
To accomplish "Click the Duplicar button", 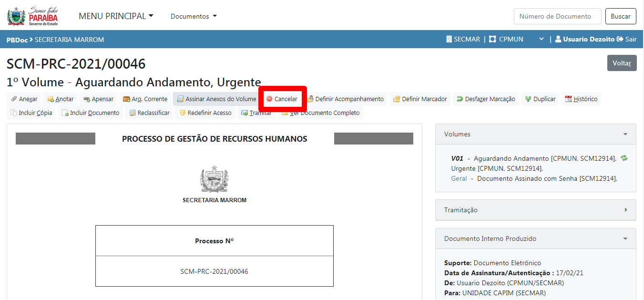I will coord(540,99).
